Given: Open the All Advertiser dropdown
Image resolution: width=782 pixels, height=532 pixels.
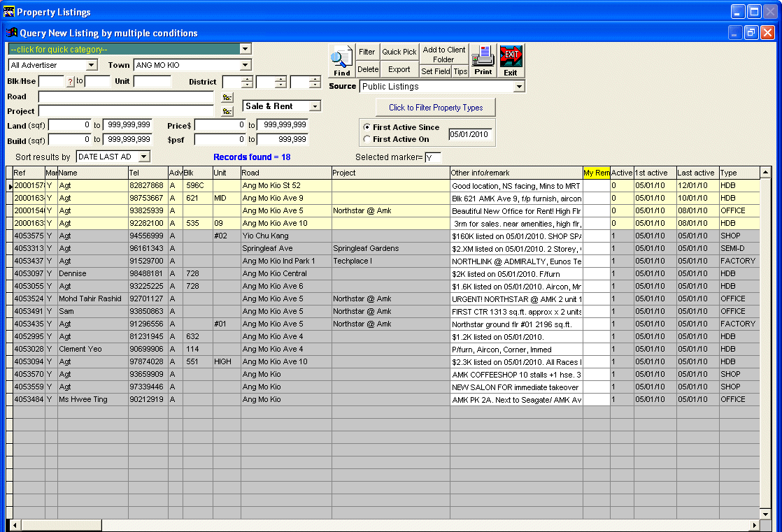Looking at the screenshot, I should [91, 65].
